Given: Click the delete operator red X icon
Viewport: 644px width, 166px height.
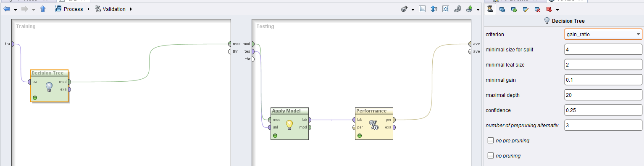Looking at the screenshot, I should click(537, 9).
